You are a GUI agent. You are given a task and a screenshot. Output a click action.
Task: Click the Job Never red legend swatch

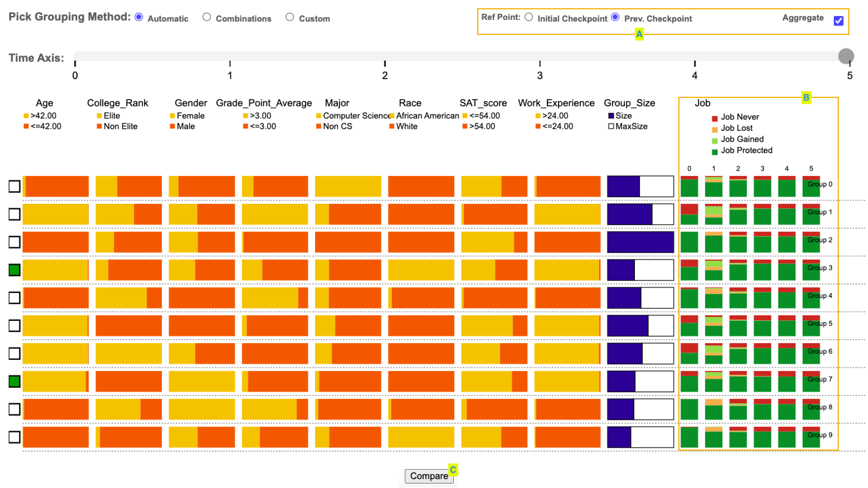coord(715,119)
